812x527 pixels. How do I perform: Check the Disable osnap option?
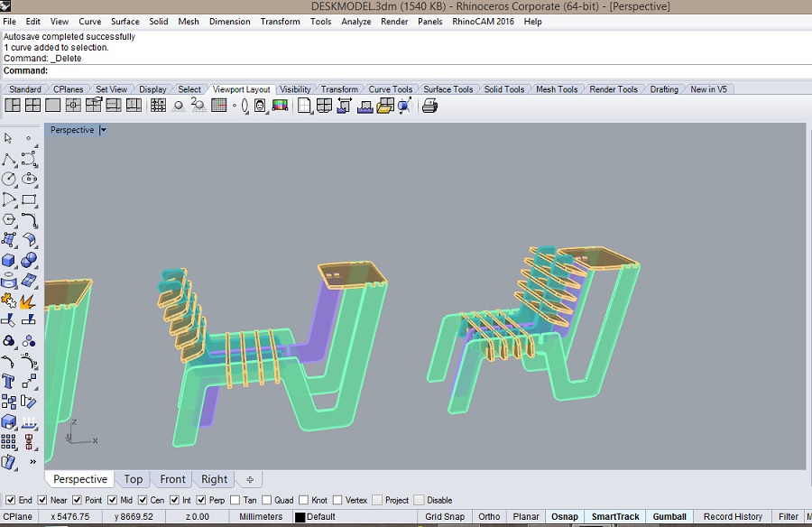point(419,500)
